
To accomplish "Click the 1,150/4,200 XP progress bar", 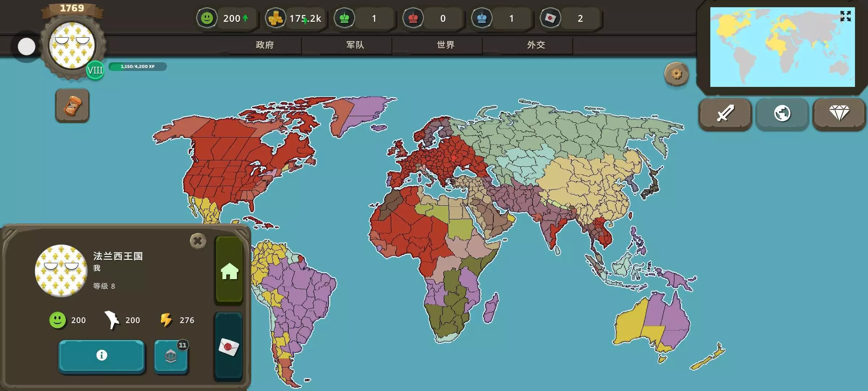I will pyautogui.click(x=138, y=67).
